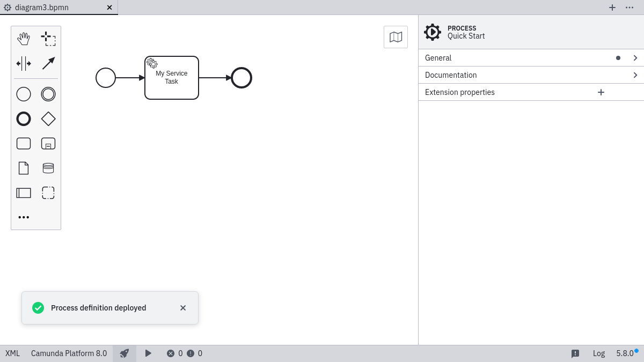
Task: Activate the global connect arrow tool
Action: (48, 63)
